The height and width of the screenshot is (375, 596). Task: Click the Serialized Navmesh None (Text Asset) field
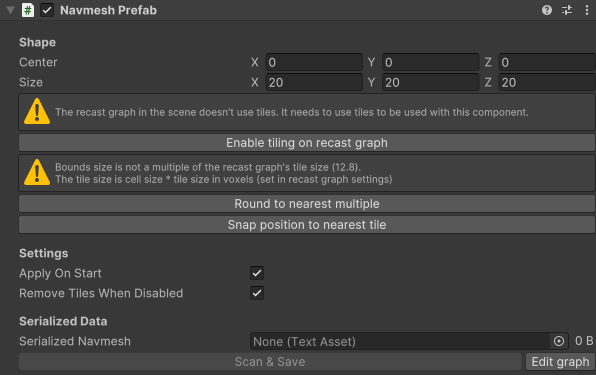pos(400,341)
